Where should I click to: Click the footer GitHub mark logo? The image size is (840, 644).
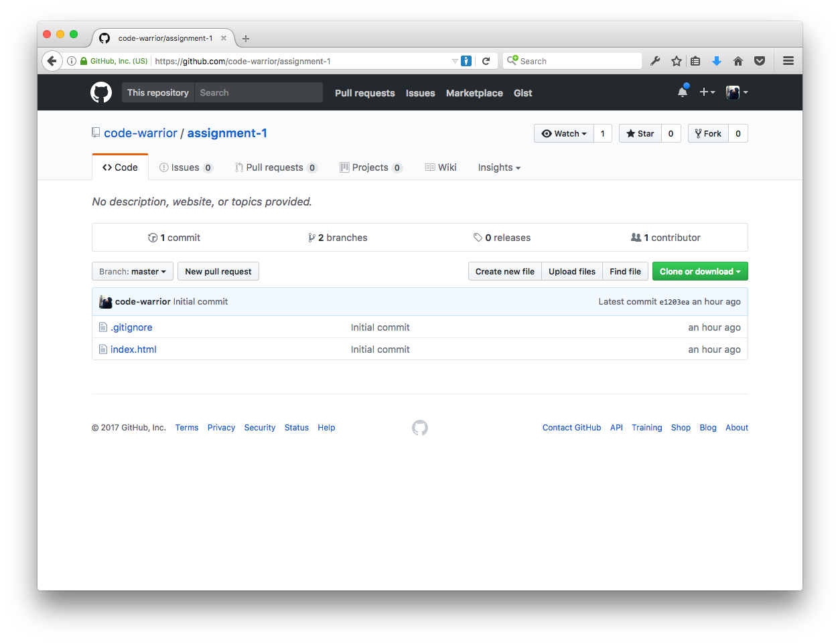[x=420, y=428]
